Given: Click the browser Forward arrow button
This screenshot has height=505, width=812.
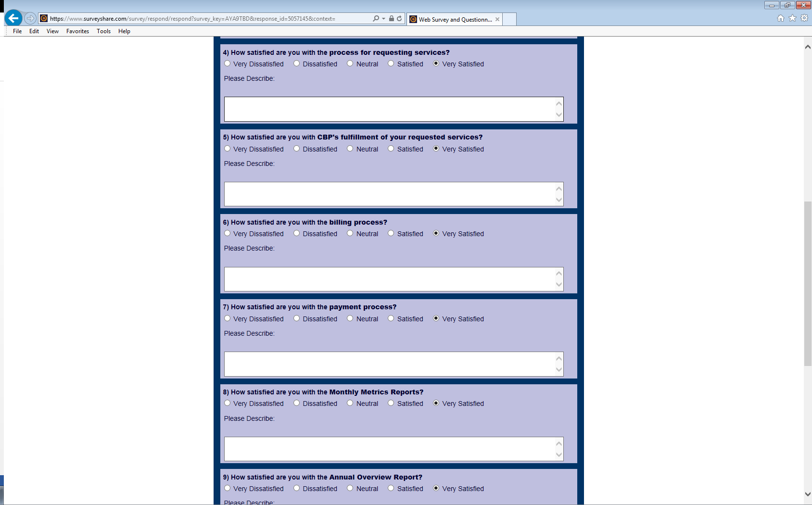Looking at the screenshot, I should (x=30, y=18).
